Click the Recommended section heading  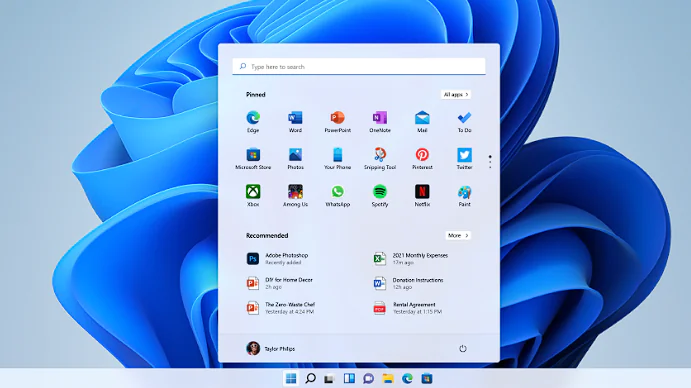click(267, 235)
